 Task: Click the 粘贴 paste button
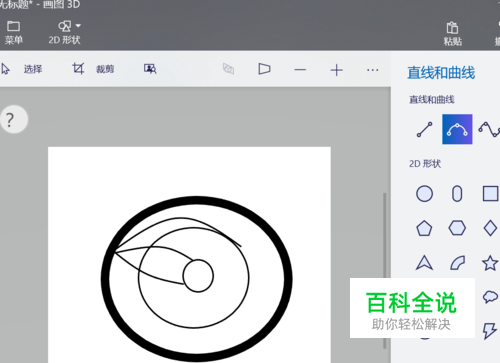[x=452, y=33]
